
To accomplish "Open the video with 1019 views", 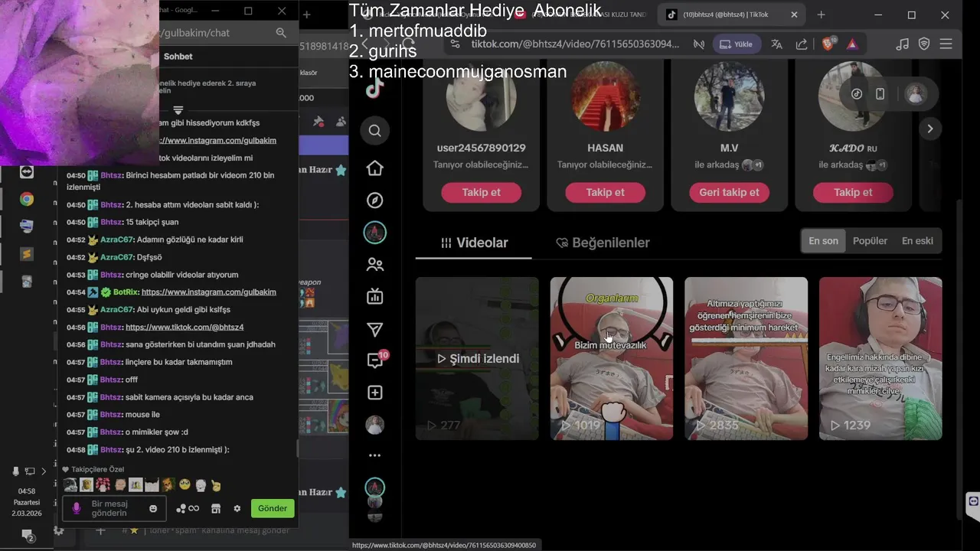I will pyautogui.click(x=612, y=358).
